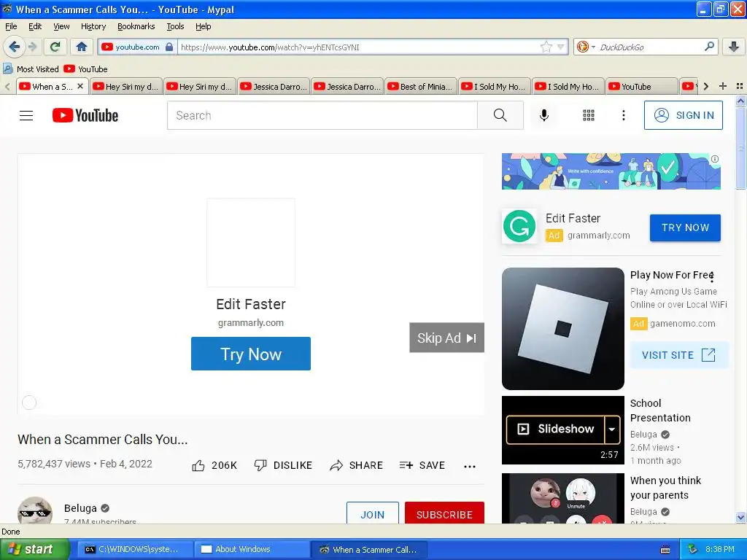Viewport: 747px width, 560px height.
Task: Open the Play Now For Free ad options
Action: click(x=712, y=276)
